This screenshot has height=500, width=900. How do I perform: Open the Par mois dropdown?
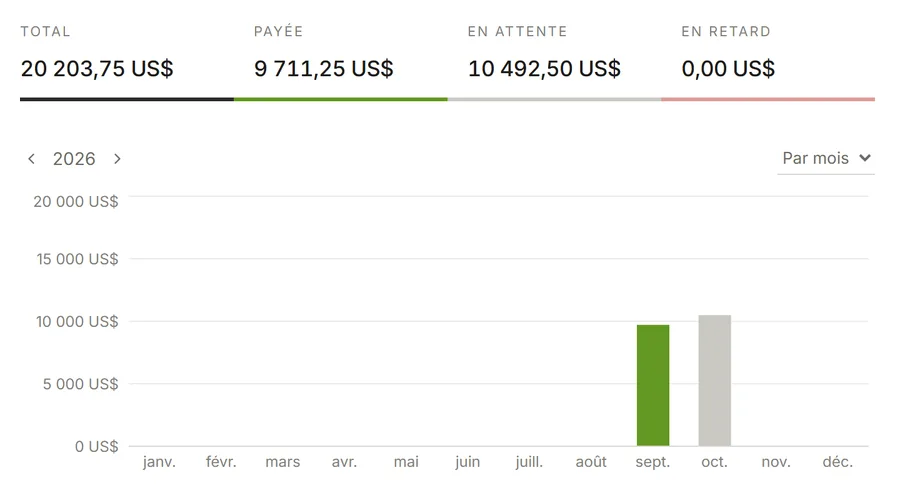pyautogui.click(x=826, y=158)
